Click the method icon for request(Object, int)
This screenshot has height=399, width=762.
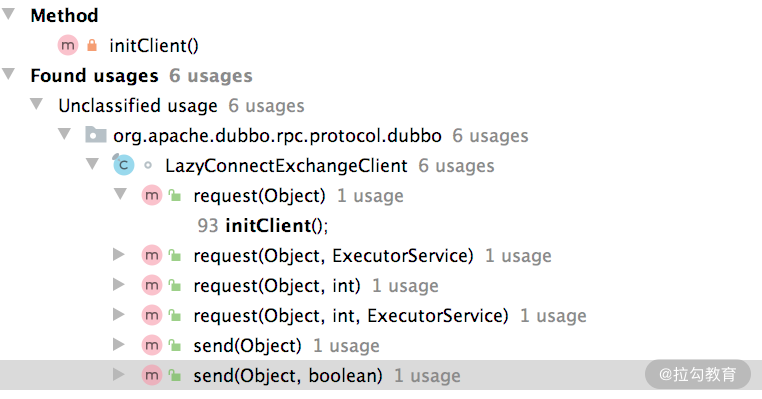point(152,285)
